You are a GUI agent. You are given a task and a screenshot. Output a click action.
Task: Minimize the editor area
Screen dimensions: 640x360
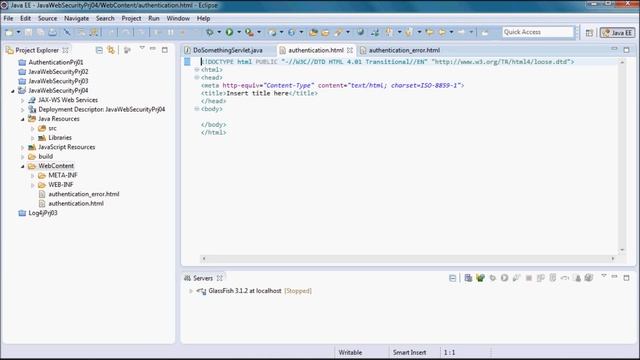click(x=614, y=49)
